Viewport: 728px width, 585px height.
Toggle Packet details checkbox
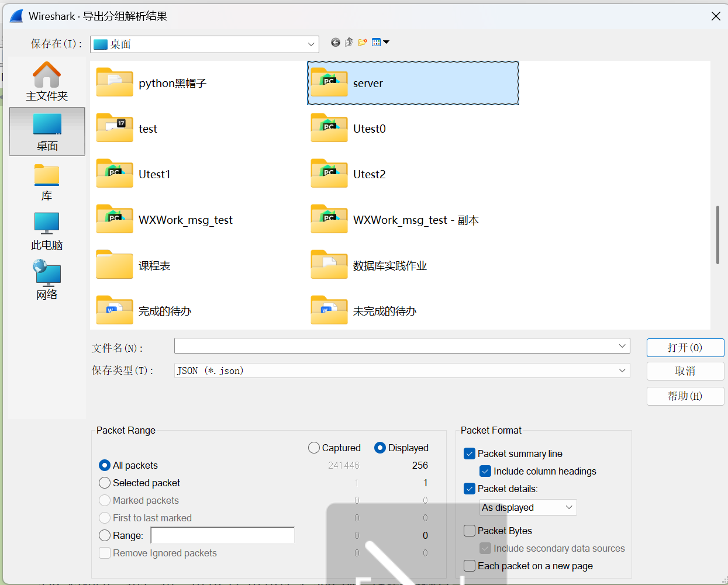470,489
